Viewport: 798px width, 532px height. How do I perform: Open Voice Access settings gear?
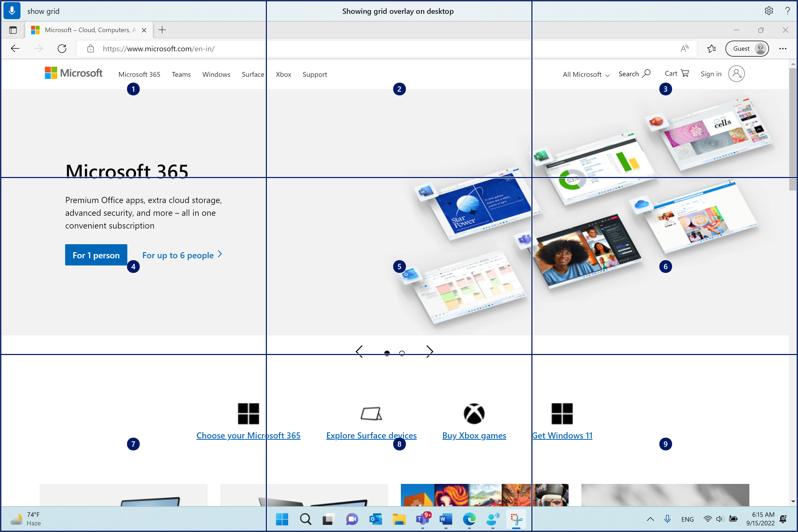point(769,11)
